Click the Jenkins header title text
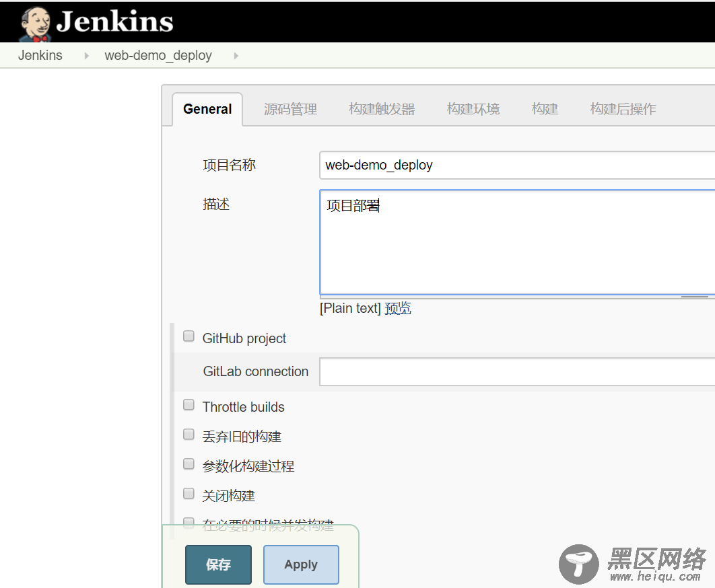The width and height of the screenshot is (715, 588). (x=114, y=22)
